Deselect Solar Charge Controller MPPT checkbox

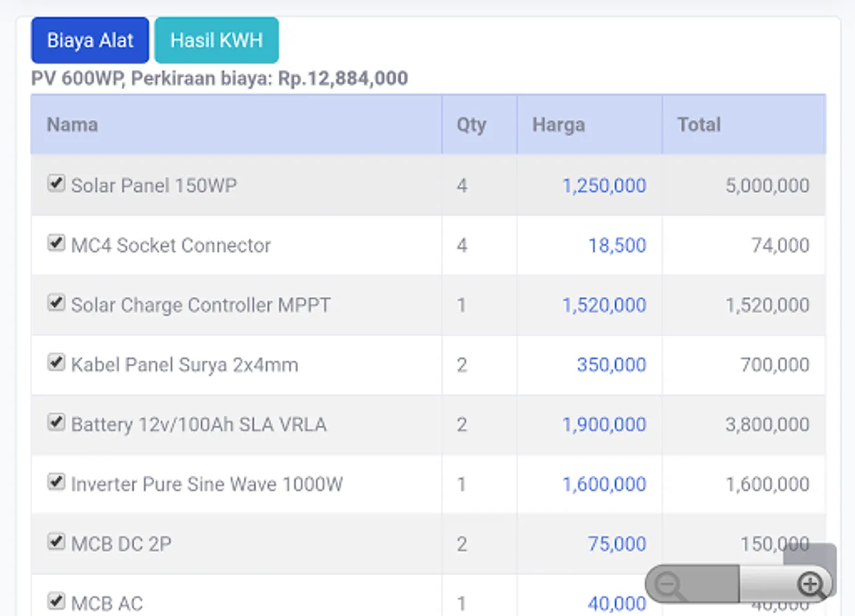click(x=56, y=303)
